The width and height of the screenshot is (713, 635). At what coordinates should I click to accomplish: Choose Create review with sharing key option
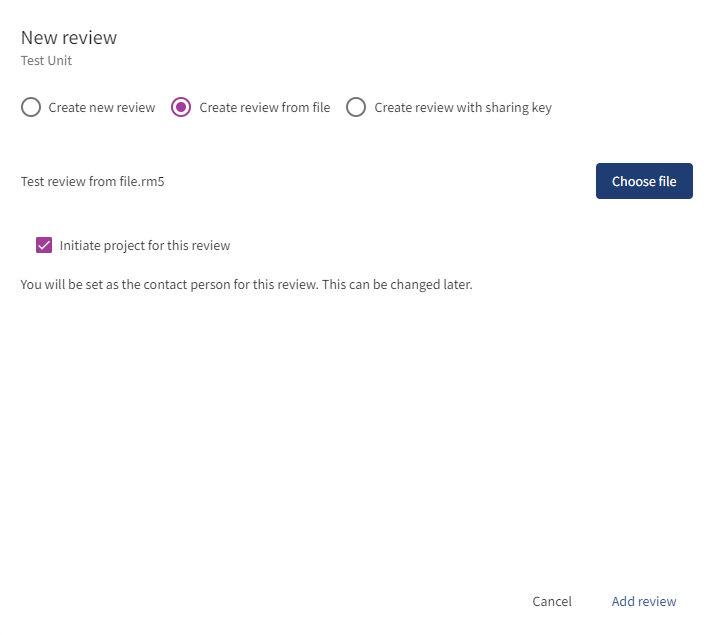(356, 108)
